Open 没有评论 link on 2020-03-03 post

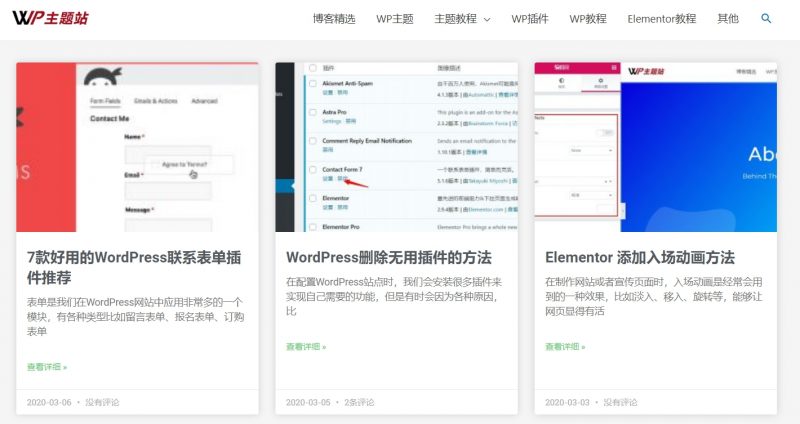point(620,402)
